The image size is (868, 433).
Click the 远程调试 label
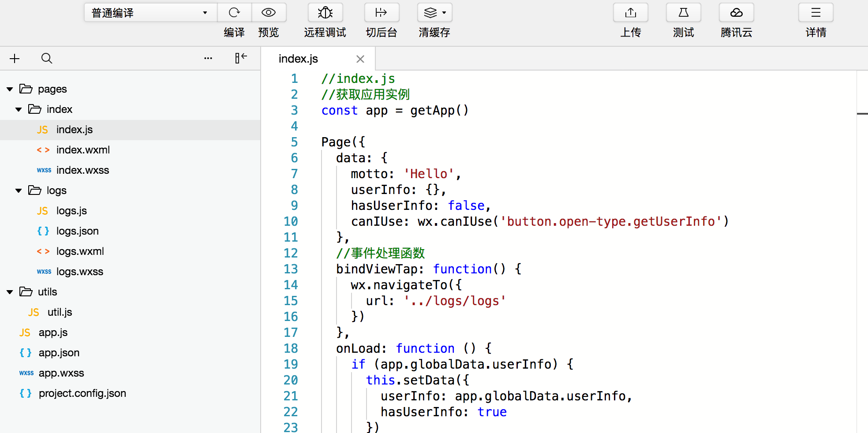click(x=325, y=32)
